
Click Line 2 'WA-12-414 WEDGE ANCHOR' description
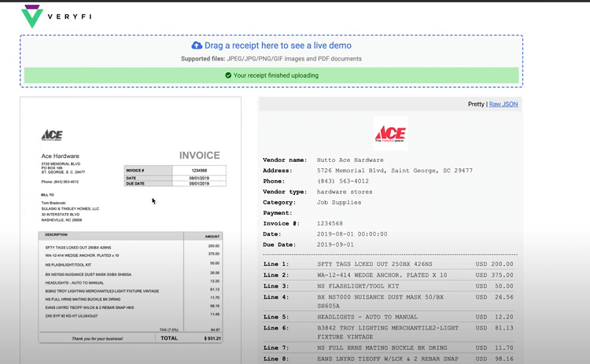click(382, 275)
